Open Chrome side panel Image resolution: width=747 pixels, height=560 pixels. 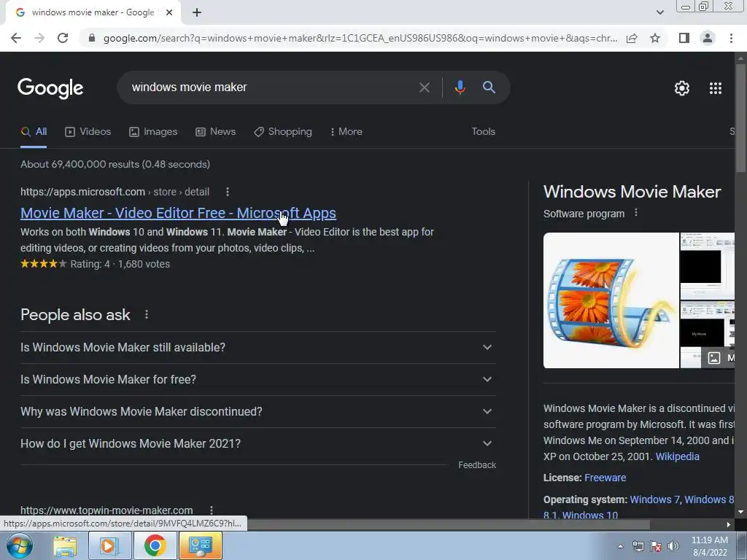(684, 38)
